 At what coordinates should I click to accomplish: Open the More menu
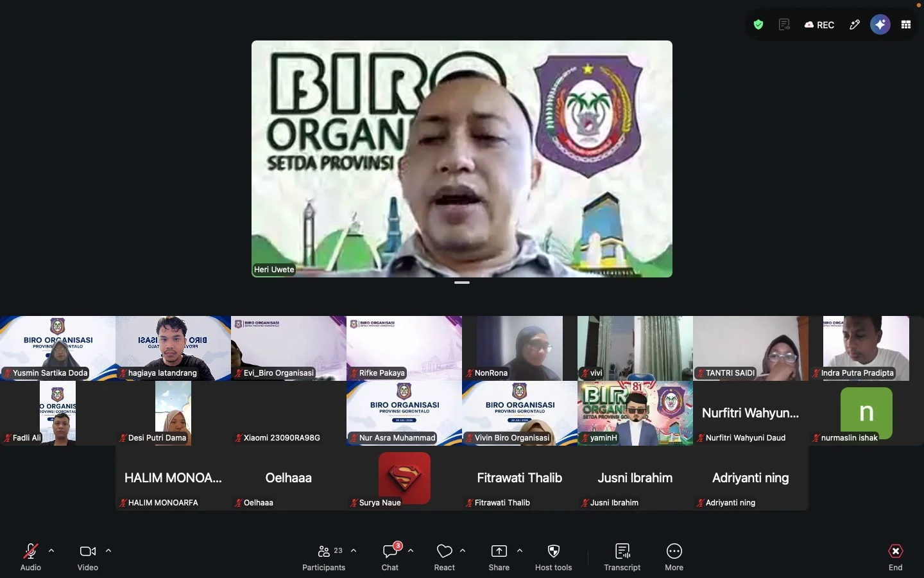[x=674, y=557]
